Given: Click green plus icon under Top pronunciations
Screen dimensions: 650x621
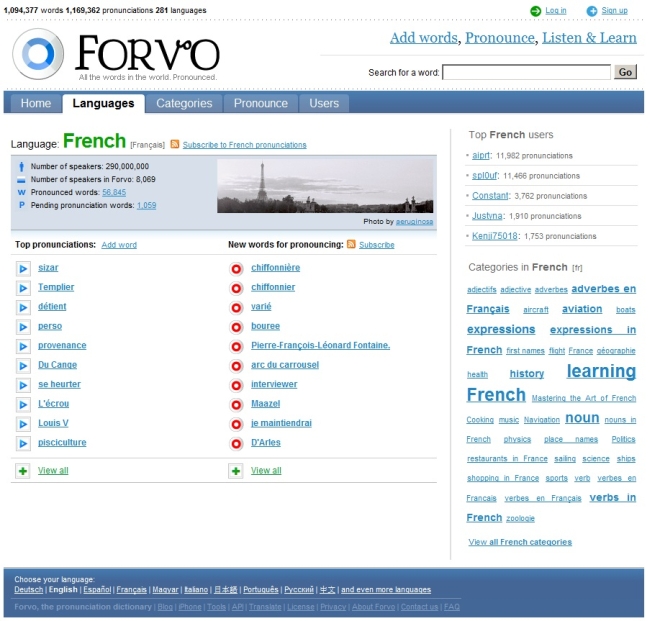Looking at the screenshot, I should point(23,471).
